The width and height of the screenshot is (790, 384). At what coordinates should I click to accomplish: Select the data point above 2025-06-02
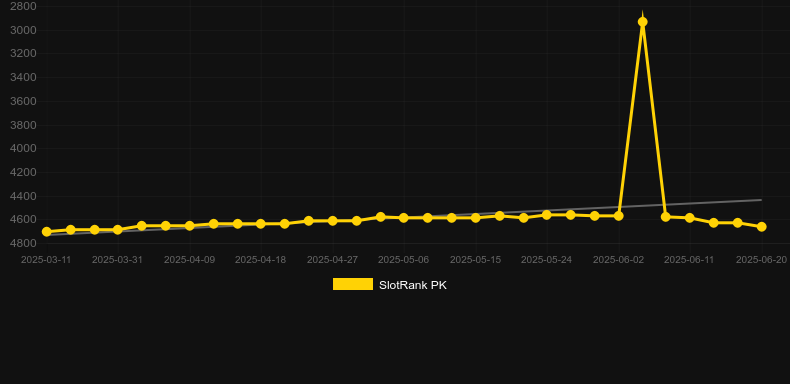619,216
